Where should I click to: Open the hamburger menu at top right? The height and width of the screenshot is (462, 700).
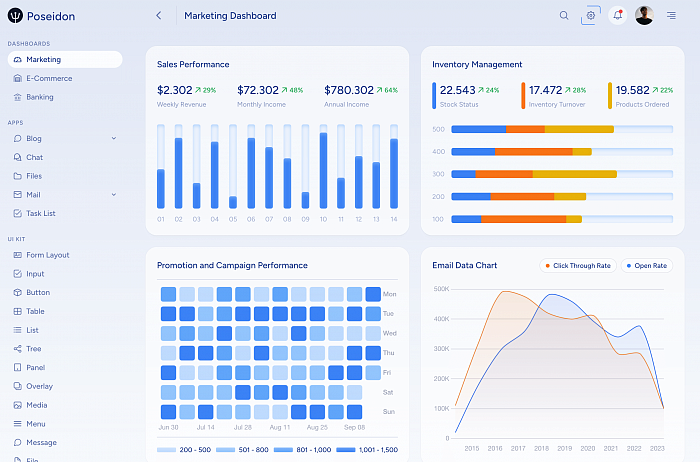tap(671, 16)
